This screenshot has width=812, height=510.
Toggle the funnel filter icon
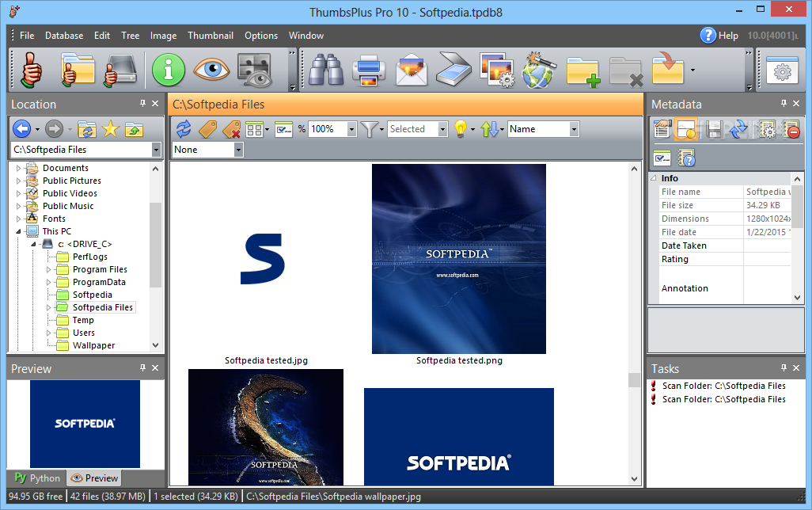[369, 129]
